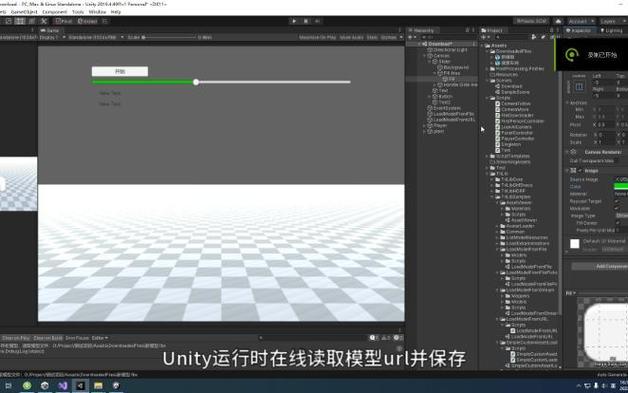Click the Add Component button
This screenshot has width=628, height=393.
point(600,266)
